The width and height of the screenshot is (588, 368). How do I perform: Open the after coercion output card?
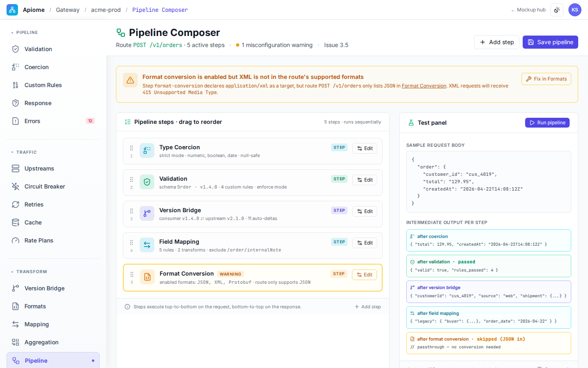[489, 240]
